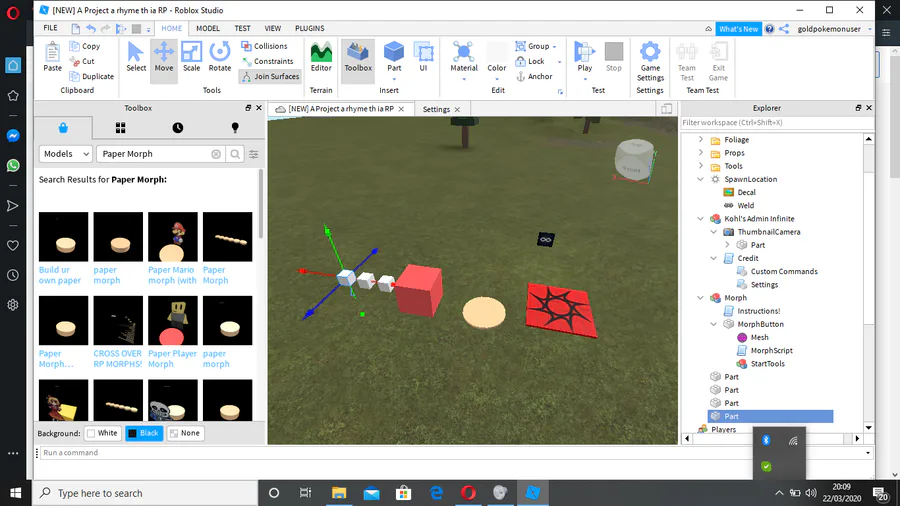Activate the Select tool
Screen dimensions: 900x506
(136, 57)
